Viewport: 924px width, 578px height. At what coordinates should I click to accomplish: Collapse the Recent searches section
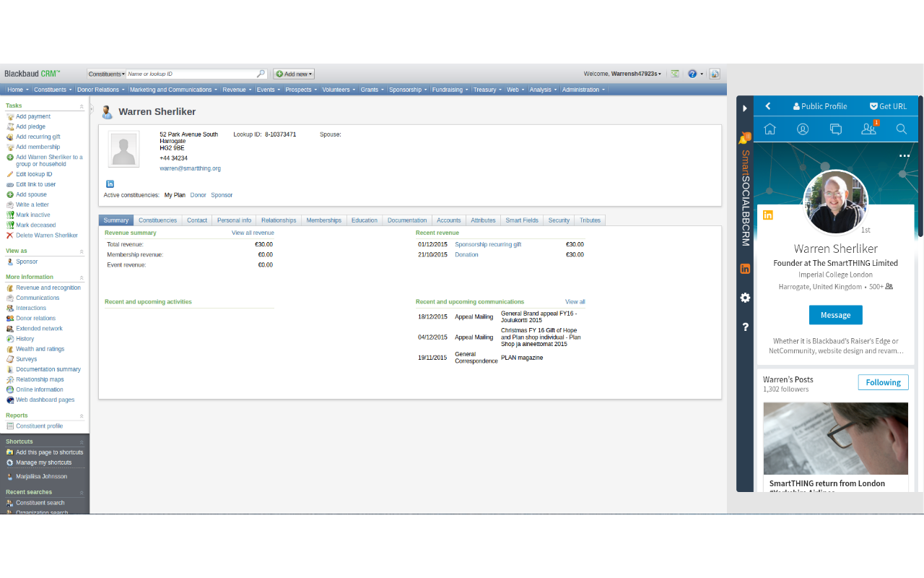click(x=82, y=493)
